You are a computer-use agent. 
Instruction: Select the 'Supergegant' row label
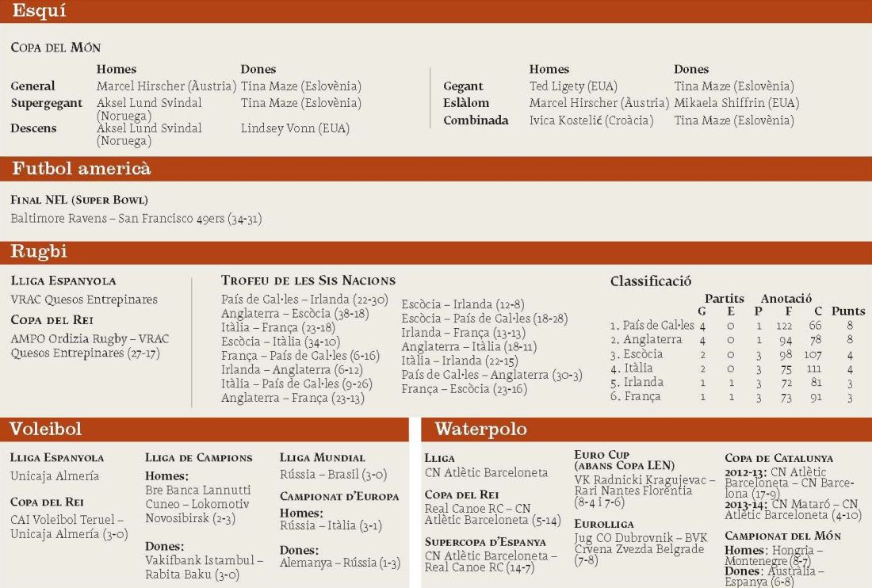point(46,103)
